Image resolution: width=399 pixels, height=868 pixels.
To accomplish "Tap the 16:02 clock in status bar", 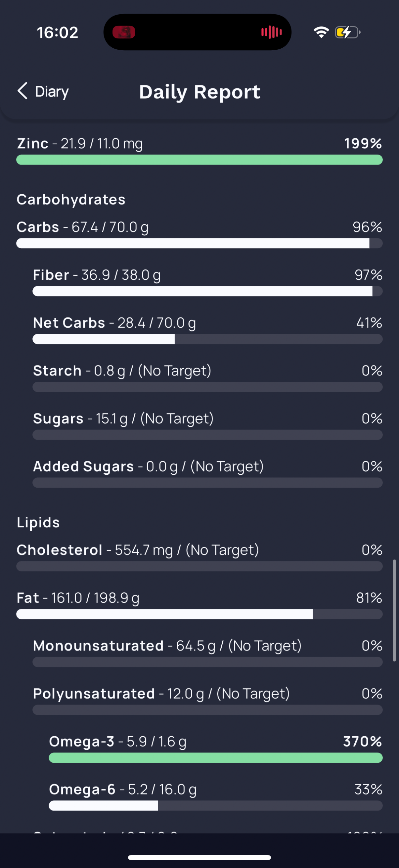I will [x=58, y=33].
